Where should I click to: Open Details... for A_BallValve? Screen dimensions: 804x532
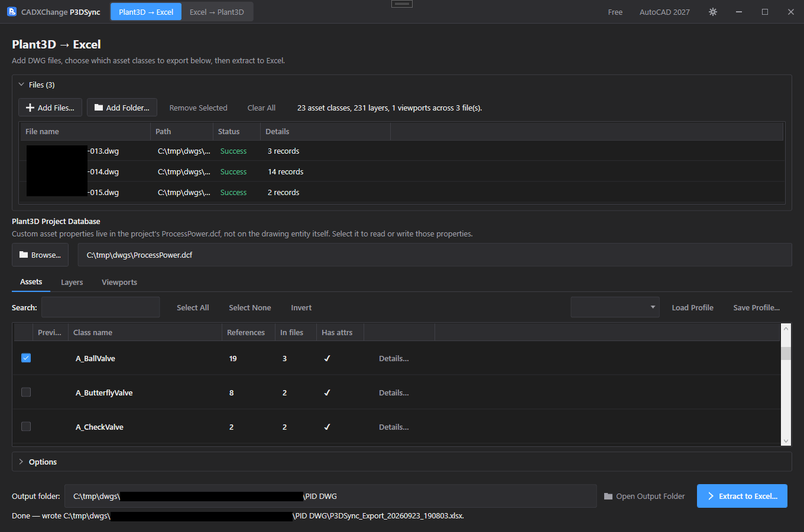coord(394,358)
